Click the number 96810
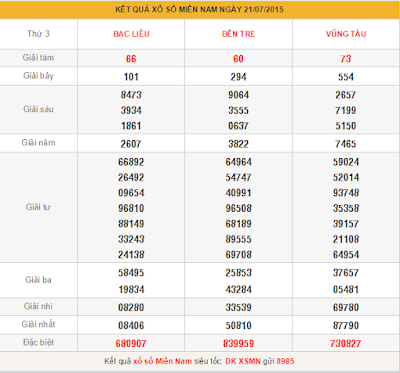The height and width of the screenshot is (373, 400). [x=131, y=208]
